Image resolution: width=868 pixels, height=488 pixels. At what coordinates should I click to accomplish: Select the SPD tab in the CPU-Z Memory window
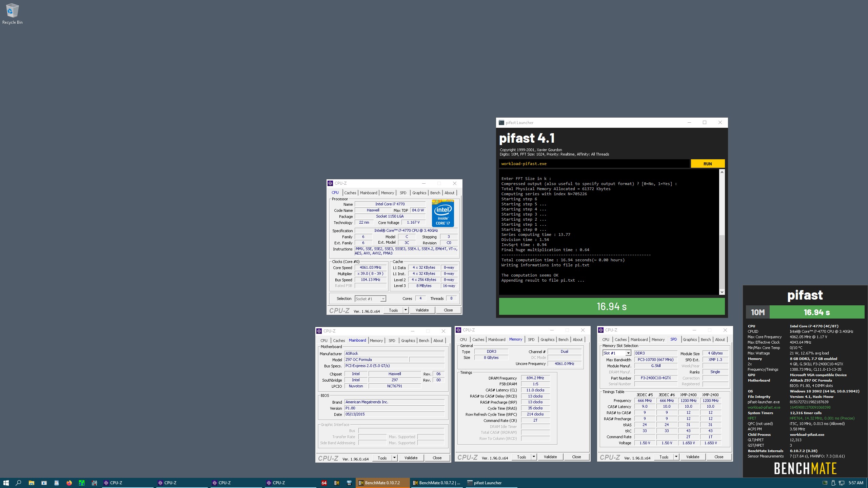click(531, 340)
